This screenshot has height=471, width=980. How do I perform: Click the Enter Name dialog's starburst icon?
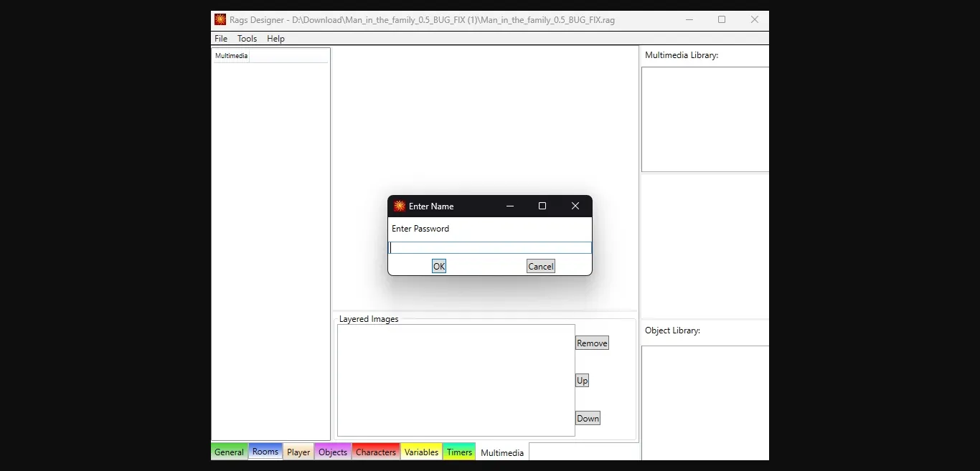[400, 206]
